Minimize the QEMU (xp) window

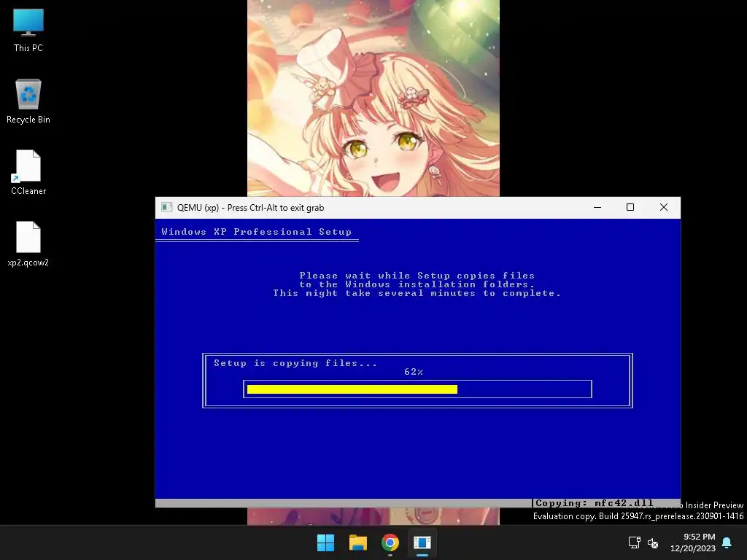tap(597, 207)
